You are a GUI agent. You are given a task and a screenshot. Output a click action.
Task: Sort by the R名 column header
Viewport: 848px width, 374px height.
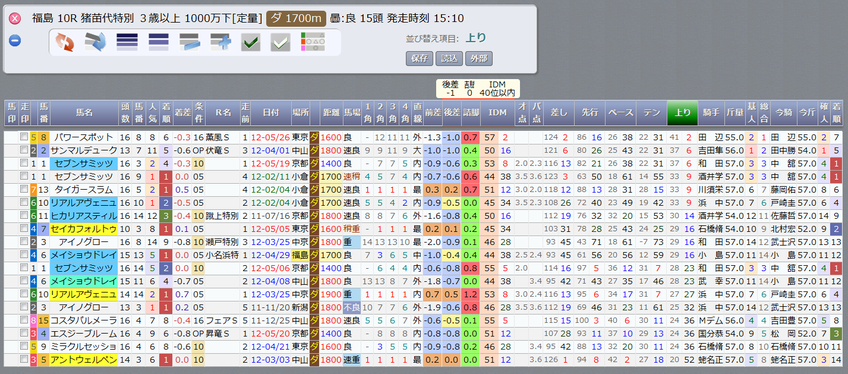[223, 113]
